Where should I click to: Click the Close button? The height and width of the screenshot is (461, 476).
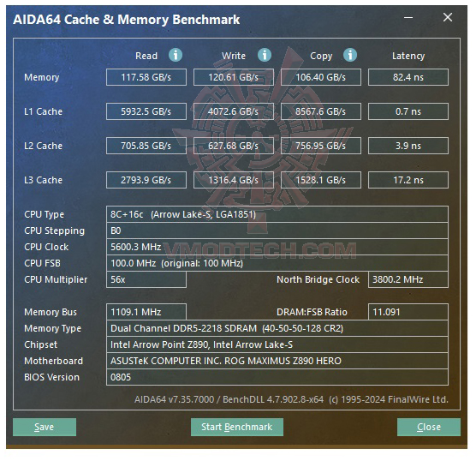(429, 427)
